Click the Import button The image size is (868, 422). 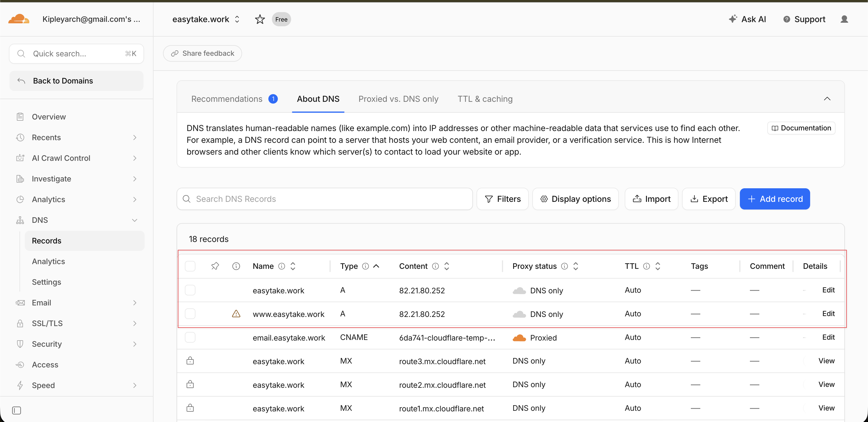click(651, 199)
